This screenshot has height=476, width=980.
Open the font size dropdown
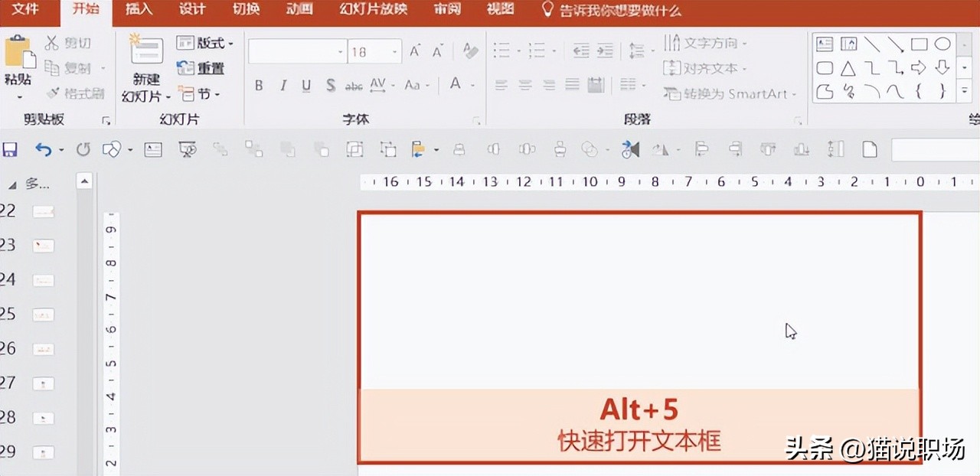click(x=395, y=51)
